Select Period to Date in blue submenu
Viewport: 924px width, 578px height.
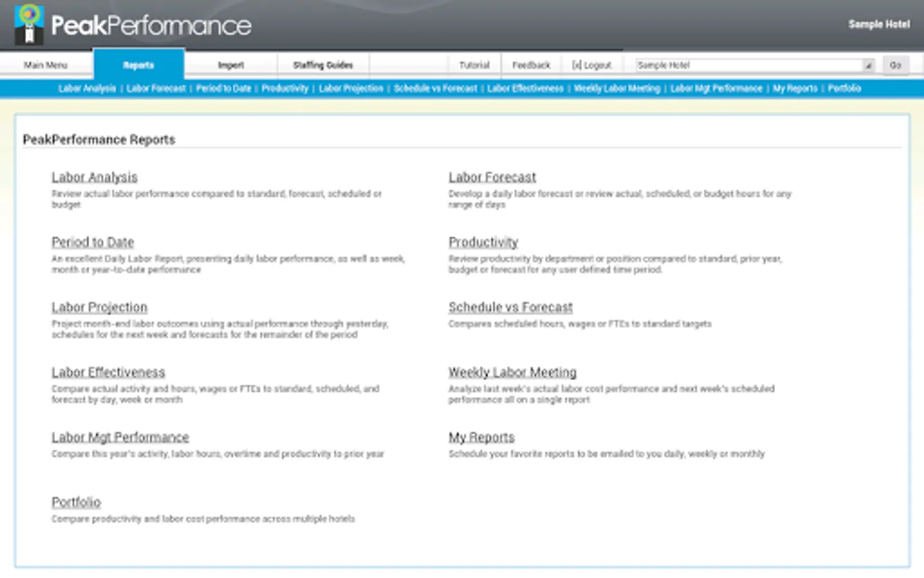point(223,89)
